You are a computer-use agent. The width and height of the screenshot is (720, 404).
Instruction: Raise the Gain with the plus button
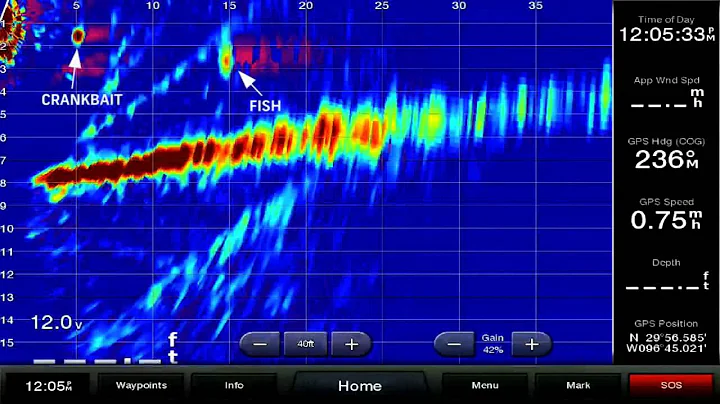click(x=532, y=344)
